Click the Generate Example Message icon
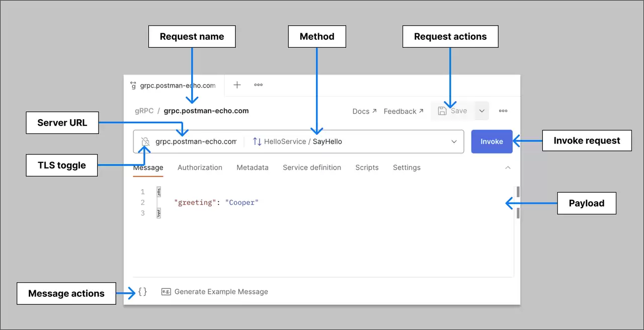 click(166, 291)
